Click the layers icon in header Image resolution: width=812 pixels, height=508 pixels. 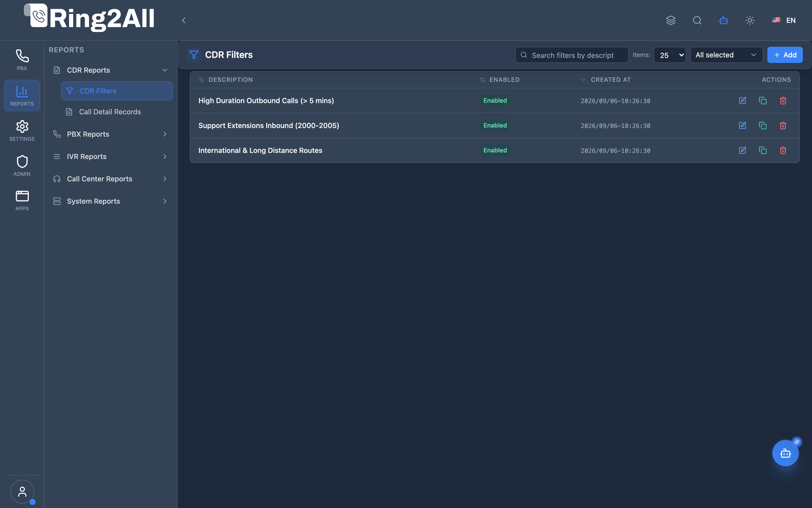coord(671,20)
